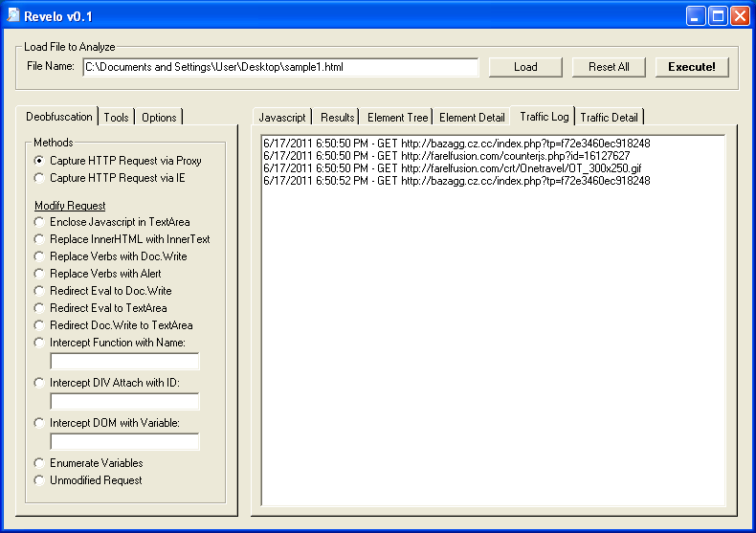Open the Results tab
The image size is (756, 533).
click(x=338, y=118)
